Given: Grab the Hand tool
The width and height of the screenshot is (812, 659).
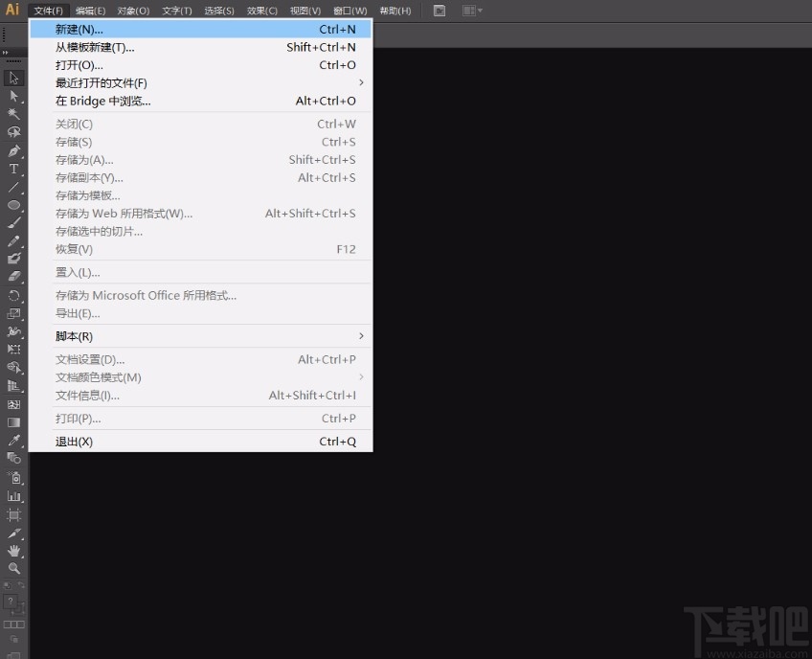Looking at the screenshot, I should point(13,550).
